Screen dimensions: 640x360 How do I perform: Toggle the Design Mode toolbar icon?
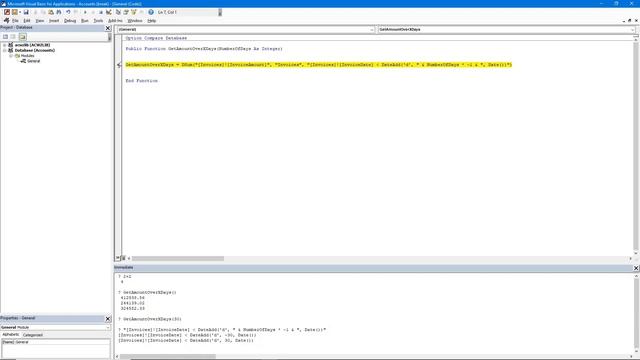pos(109,12)
